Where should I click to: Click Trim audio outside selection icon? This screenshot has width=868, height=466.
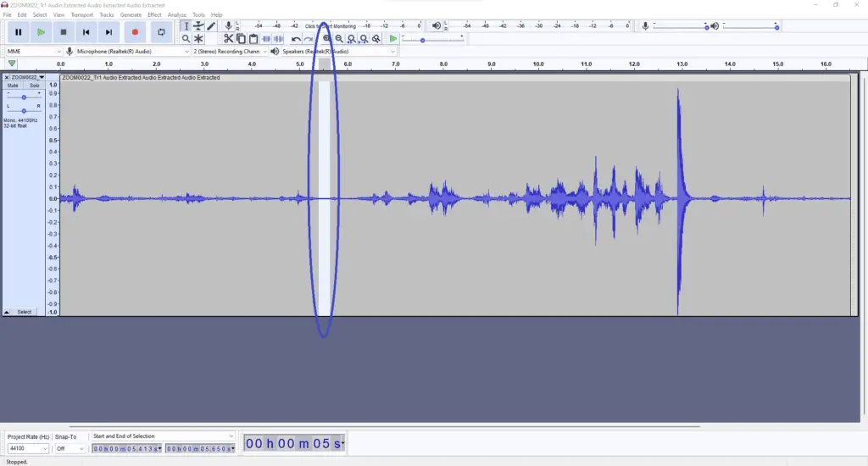click(265, 39)
